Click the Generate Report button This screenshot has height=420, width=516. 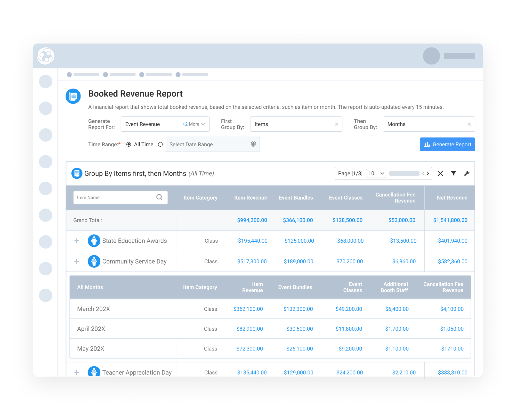click(447, 144)
